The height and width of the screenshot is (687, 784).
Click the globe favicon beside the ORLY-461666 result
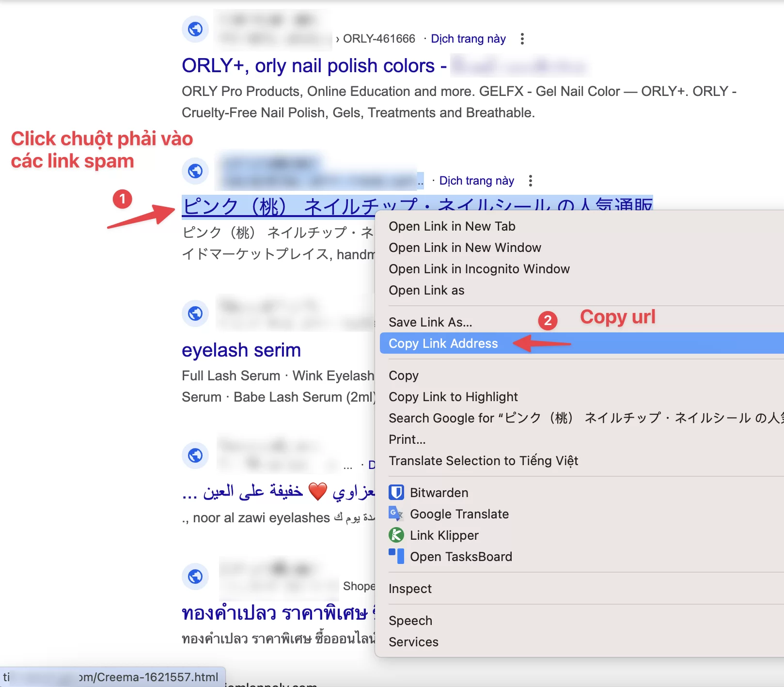(195, 29)
